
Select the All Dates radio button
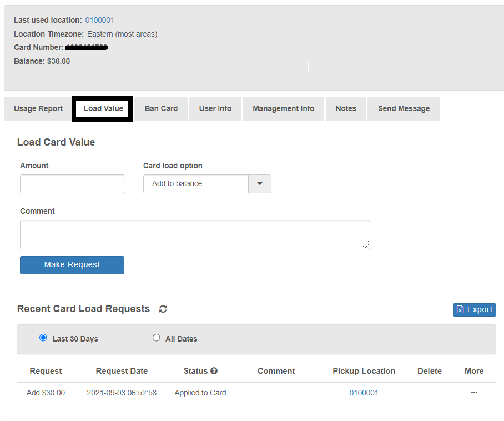pyautogui.click(x=157, y=338)
